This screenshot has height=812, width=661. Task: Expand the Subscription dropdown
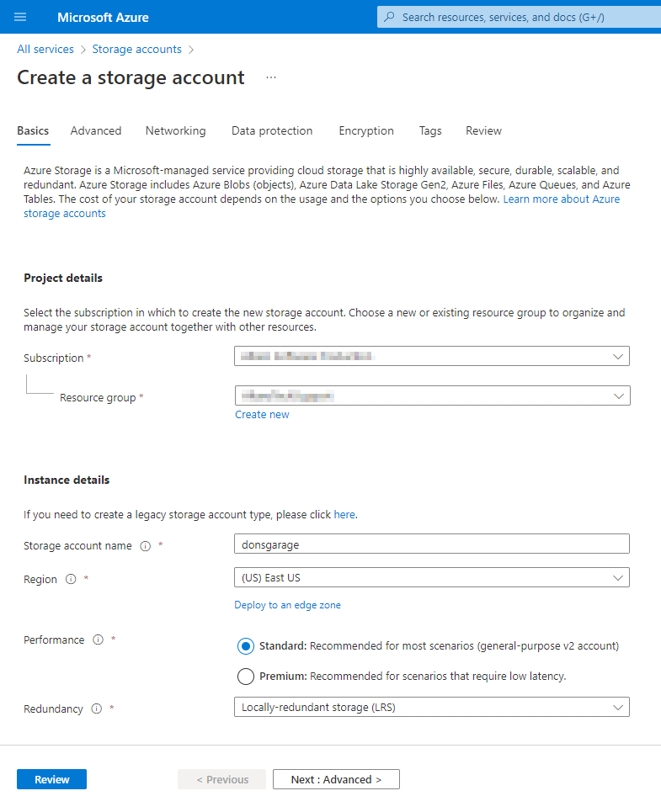point(431,356)
